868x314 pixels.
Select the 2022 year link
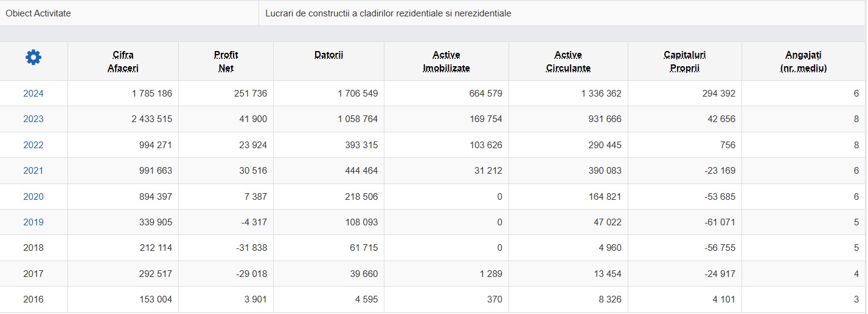tap(33, 145)
